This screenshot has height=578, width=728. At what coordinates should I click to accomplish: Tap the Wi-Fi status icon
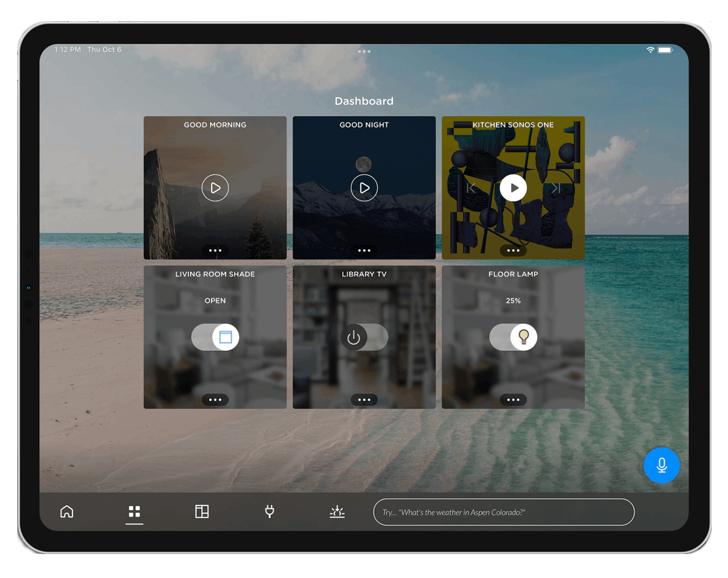click(650, 50)
